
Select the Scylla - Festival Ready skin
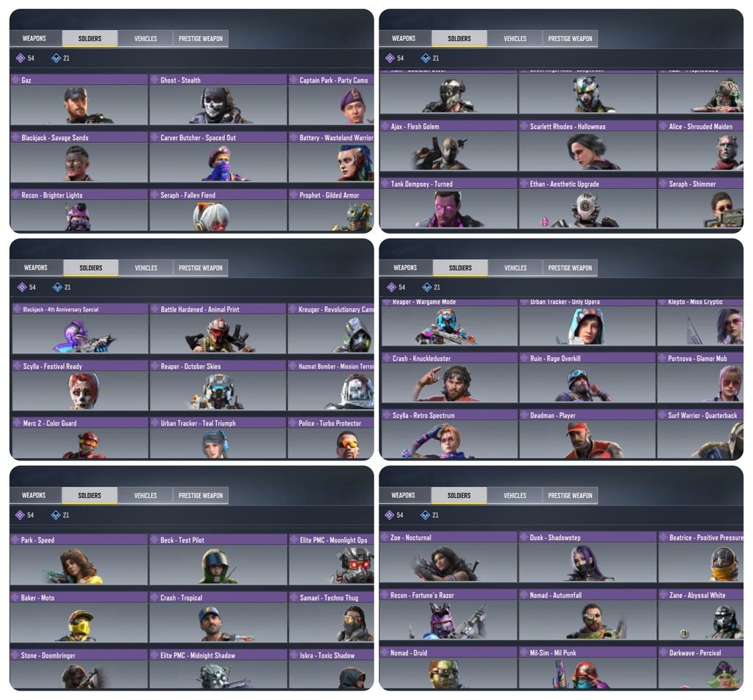(80, 386)
